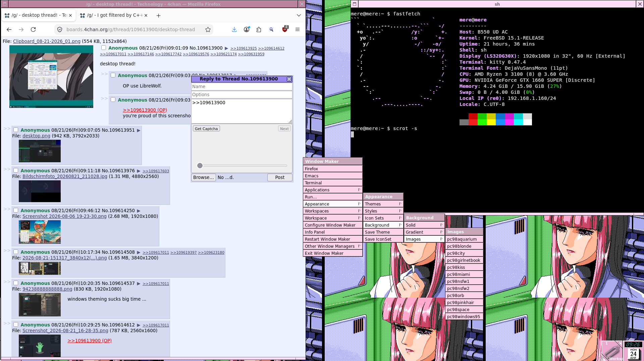Expand the Styles submenu

383,211
